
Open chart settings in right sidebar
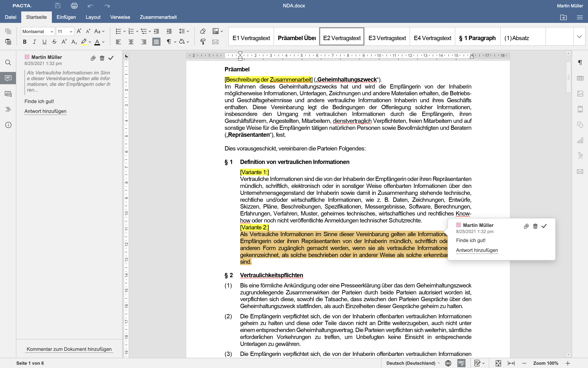[x=580, y=140]
